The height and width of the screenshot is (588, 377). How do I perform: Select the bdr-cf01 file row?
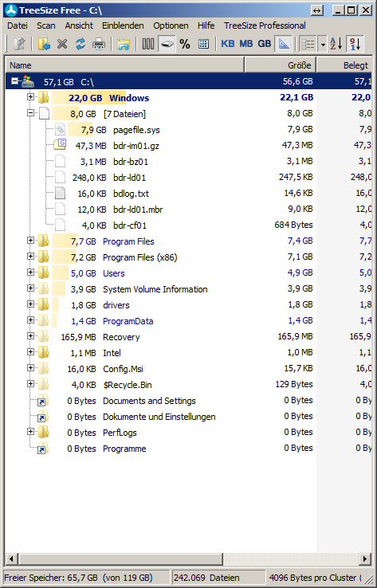pyautogui.click(x=189, y=225)
